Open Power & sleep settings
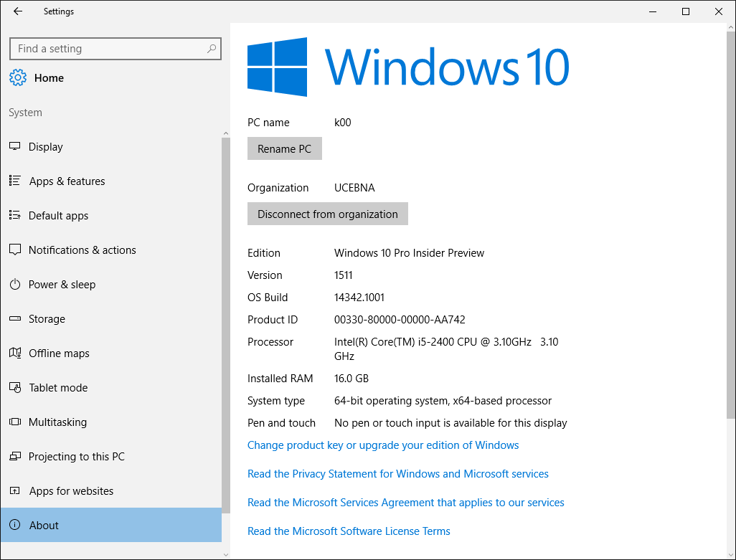Image resolution: width=736 pixels, height=560 pixels. pyautogui.click(x=111, y=284)
